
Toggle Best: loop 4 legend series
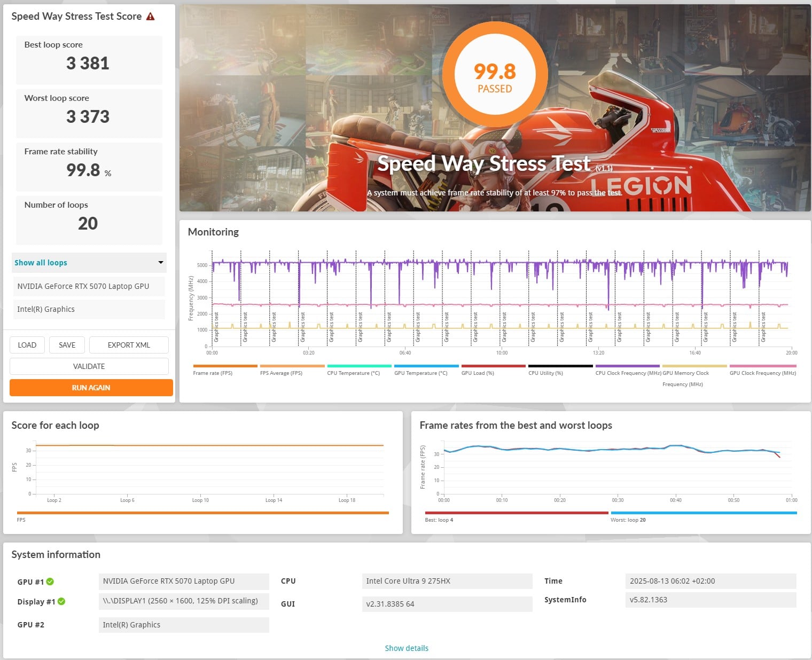(516, 516)
